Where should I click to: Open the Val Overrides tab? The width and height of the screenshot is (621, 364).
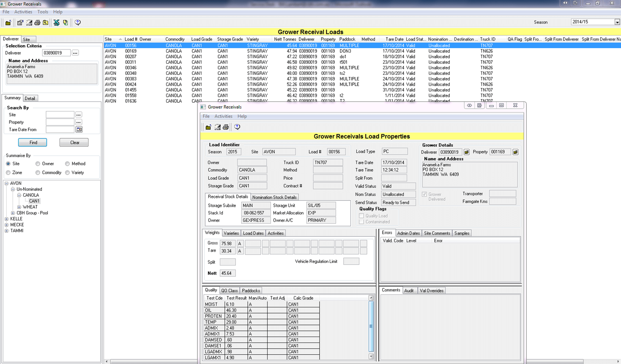coord(431,291)
